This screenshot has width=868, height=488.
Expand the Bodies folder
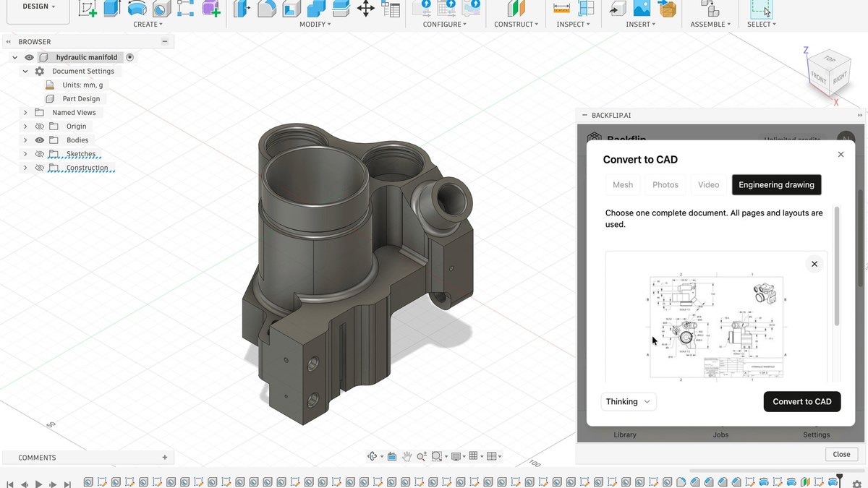pyautogui.click(x=25, y=140)
